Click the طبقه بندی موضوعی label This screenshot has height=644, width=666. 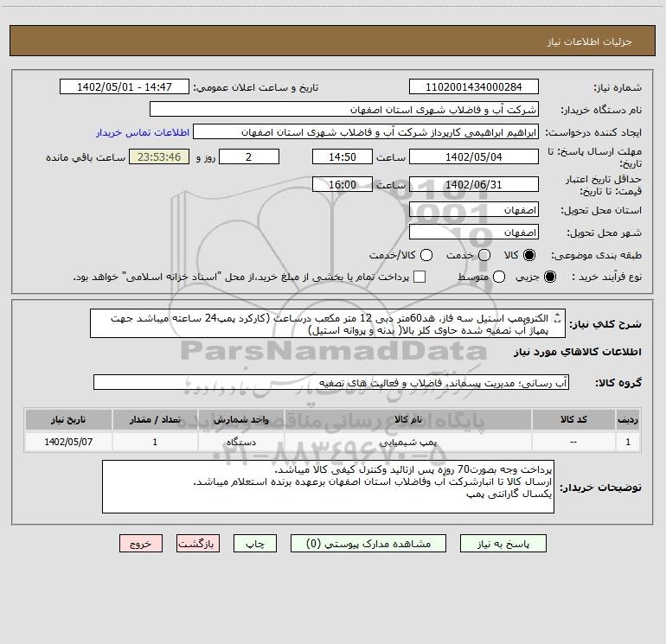(596, 255)
